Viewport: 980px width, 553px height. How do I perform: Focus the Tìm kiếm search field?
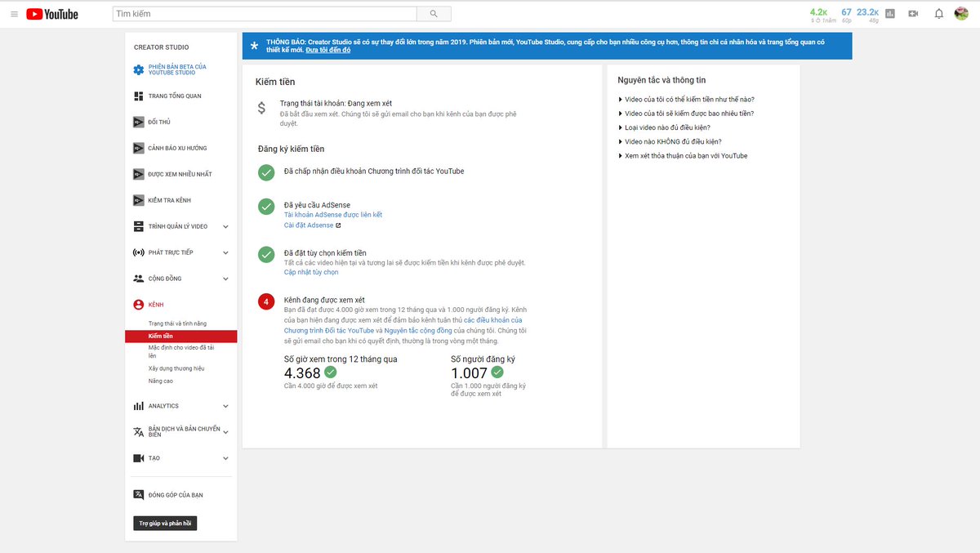(x=265, y=14)
